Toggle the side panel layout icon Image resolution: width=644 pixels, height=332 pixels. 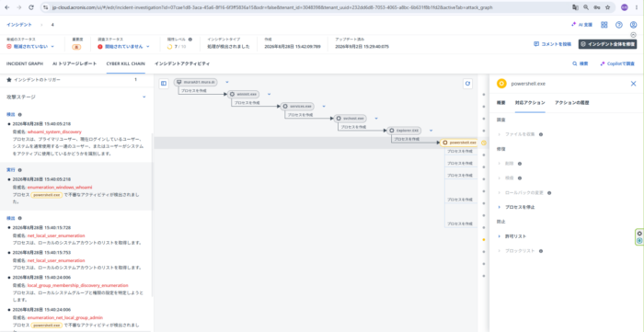[x=164, y=84]
